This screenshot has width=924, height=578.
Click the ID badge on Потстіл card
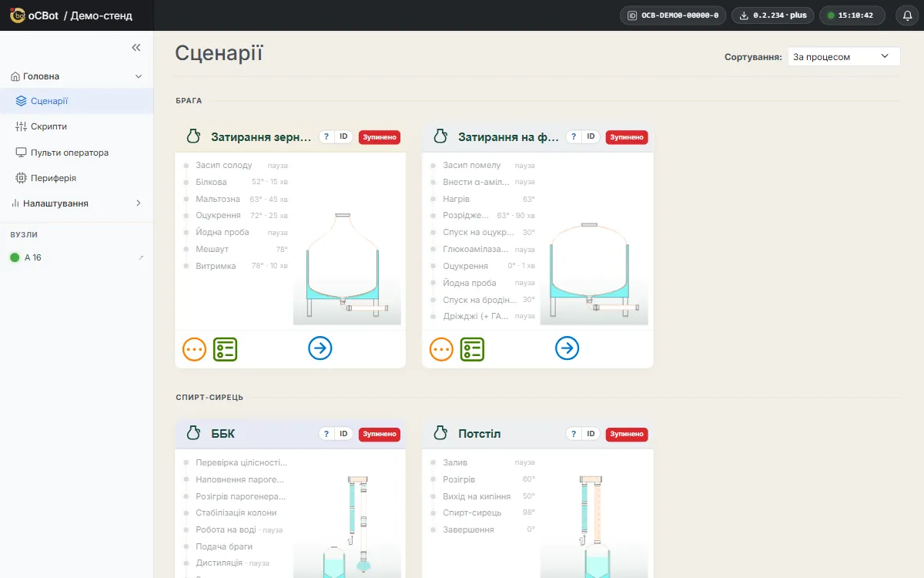coord(591,434)
